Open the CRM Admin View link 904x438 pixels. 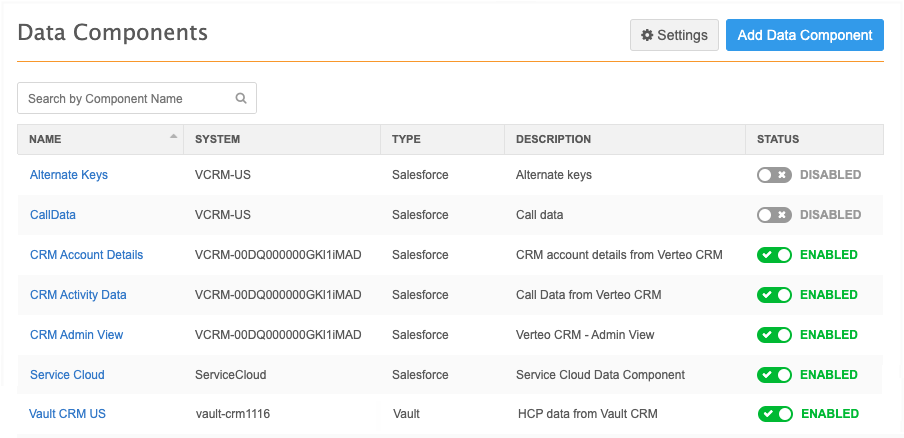(x=76, y=335)
